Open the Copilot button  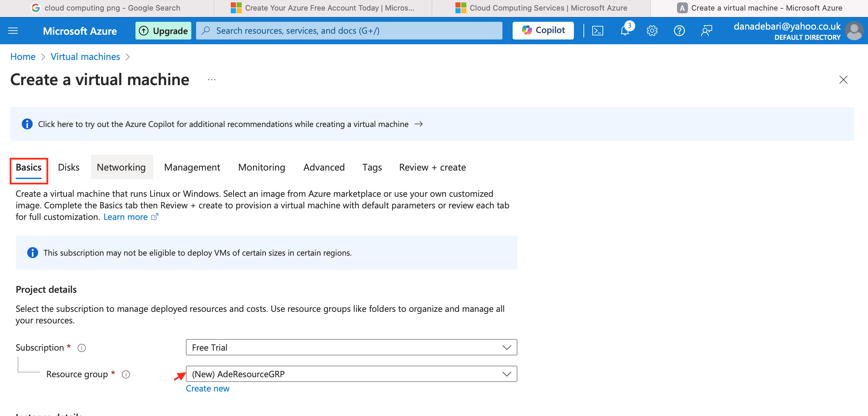[543, 30]
